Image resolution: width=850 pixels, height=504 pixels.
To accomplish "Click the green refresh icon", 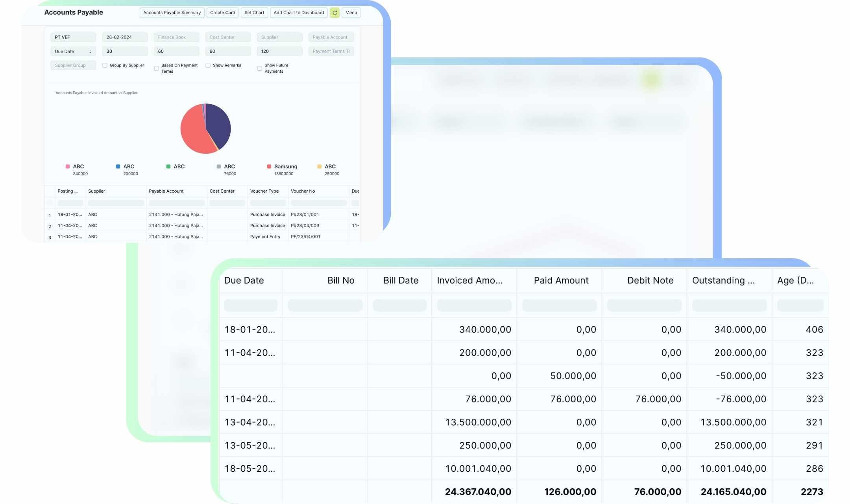I will 334,13.
